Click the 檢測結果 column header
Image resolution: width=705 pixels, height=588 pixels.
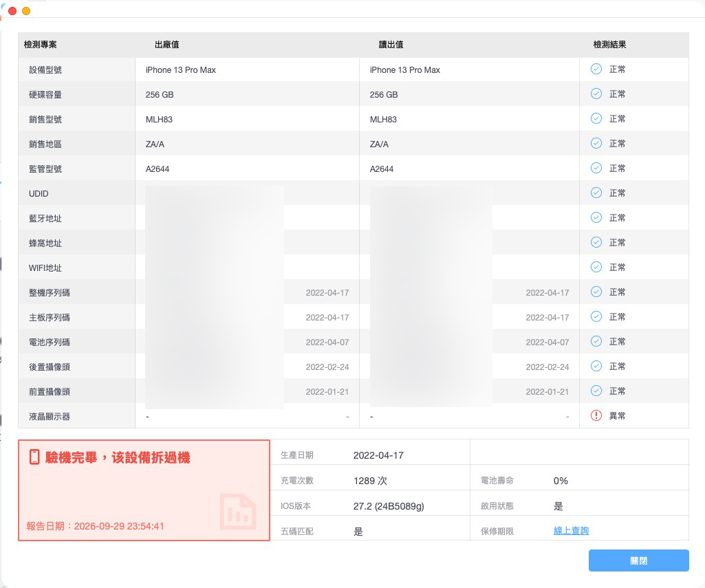click(x=609, y=45)
